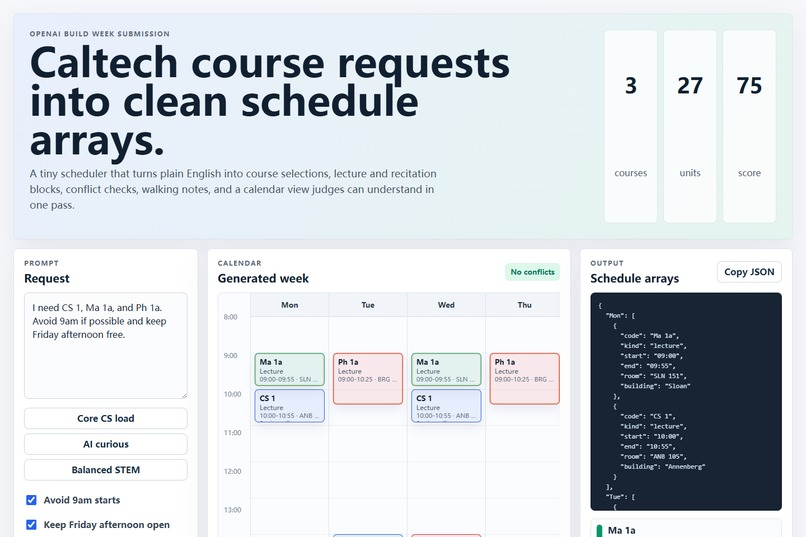This screenshot has height=537, width=806.
Task: Click the Mon column header
Action: pos(289,305)
